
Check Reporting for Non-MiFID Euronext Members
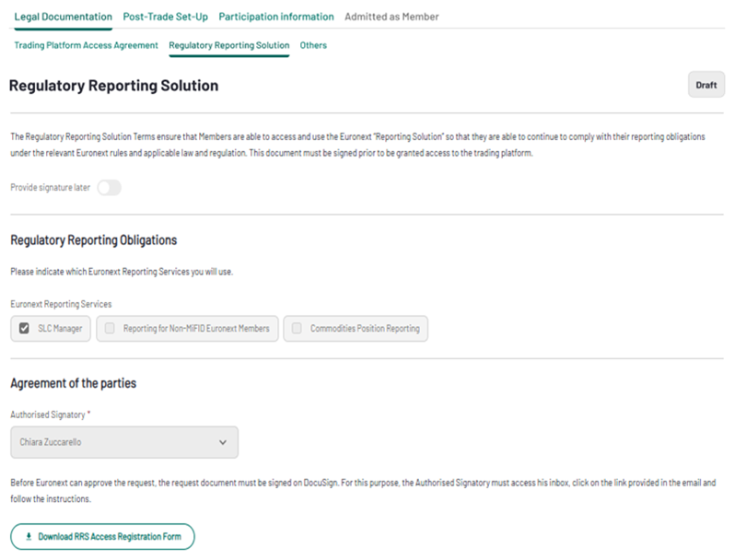[x=110, y=329]
